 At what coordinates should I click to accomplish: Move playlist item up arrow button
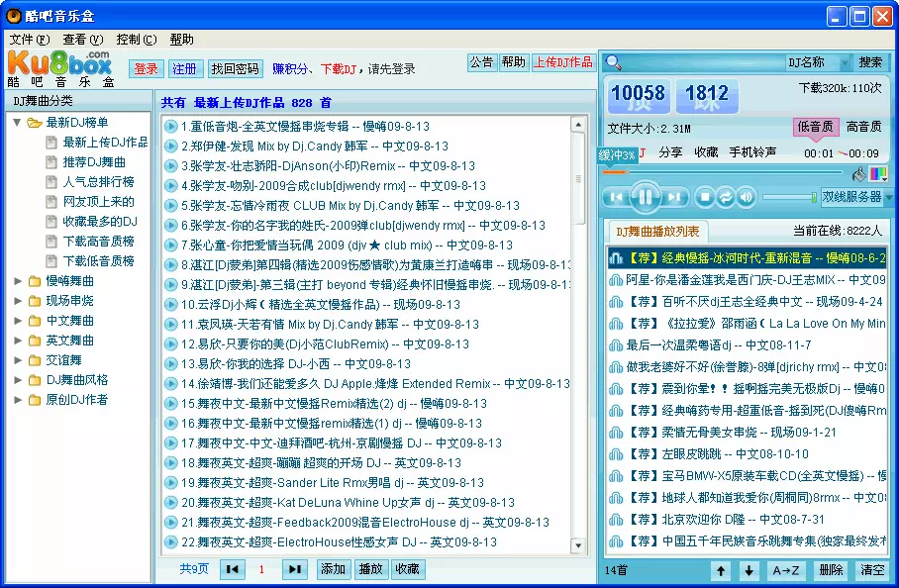pyautogui.click(x=721, y=570)
